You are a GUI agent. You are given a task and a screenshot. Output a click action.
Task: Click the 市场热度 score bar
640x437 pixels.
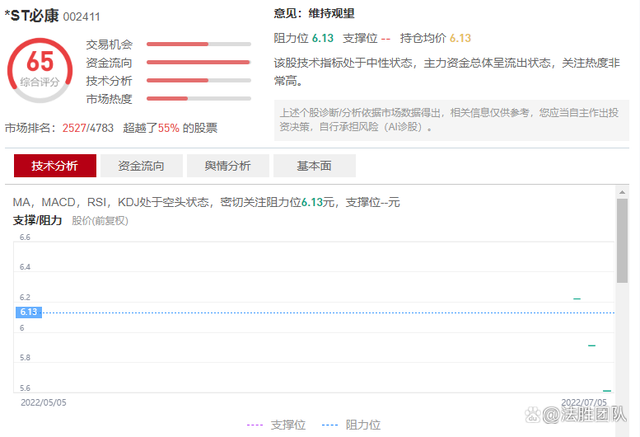[199, 98]
